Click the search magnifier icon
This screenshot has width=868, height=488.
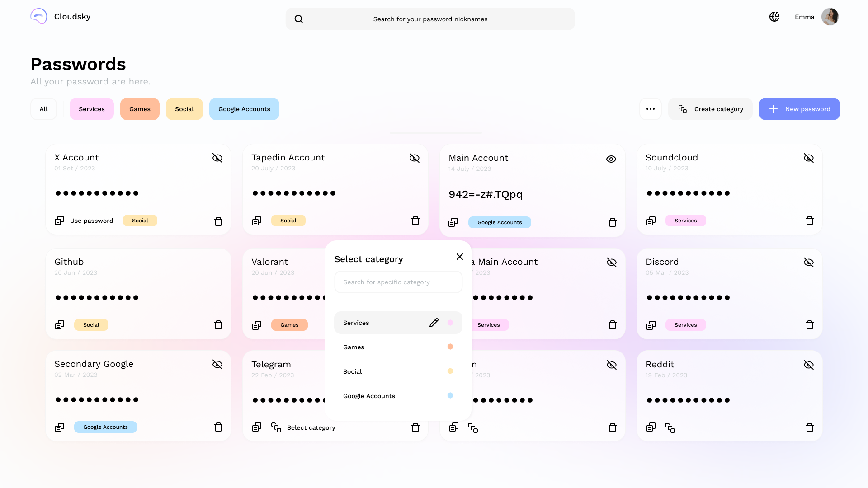(x=299, y=19)
